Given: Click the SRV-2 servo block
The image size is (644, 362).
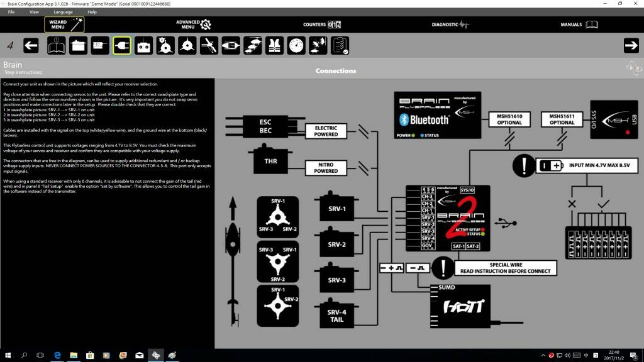Looking at the screenshot, I should (336, 243).
